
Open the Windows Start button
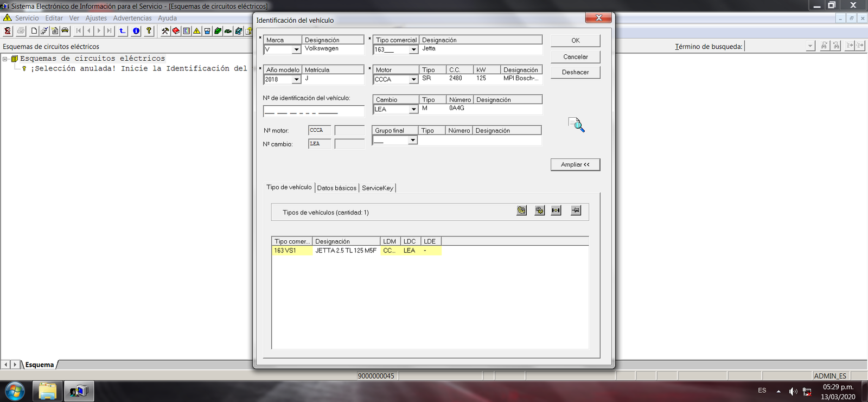click(15, 391)
